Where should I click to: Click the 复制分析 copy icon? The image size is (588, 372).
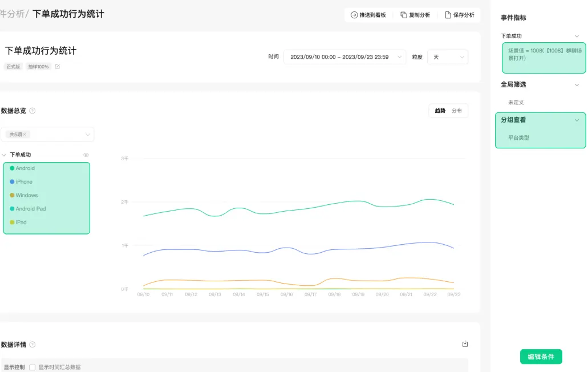pos(403,15)
